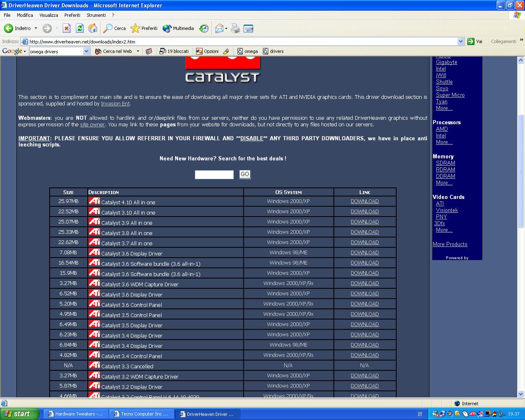Switch to Tecno Computer Snc taskbar window
525x420 pixels.
point(141,414)
